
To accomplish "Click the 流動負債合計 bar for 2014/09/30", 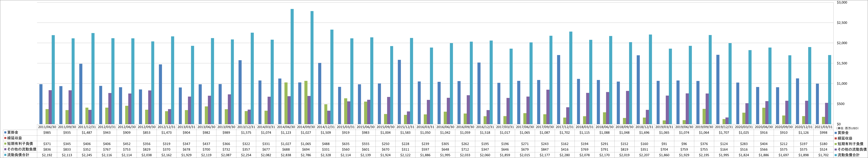I will [312, 68].
